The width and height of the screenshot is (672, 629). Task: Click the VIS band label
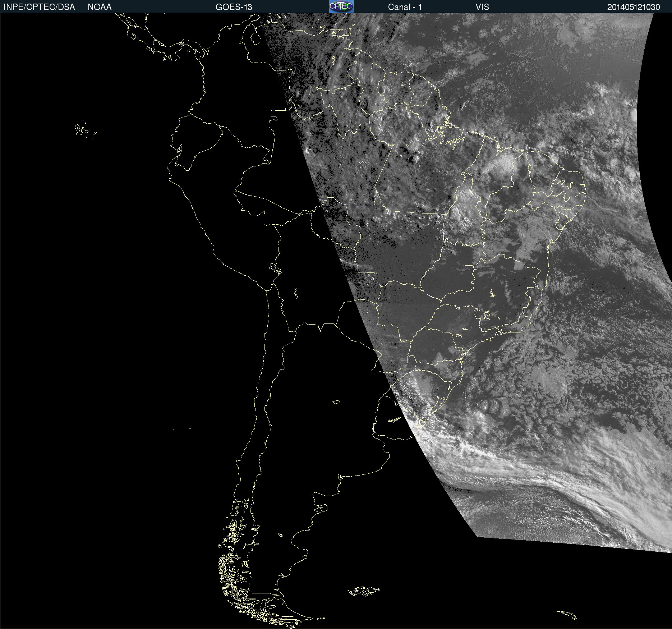coord(482,7)
